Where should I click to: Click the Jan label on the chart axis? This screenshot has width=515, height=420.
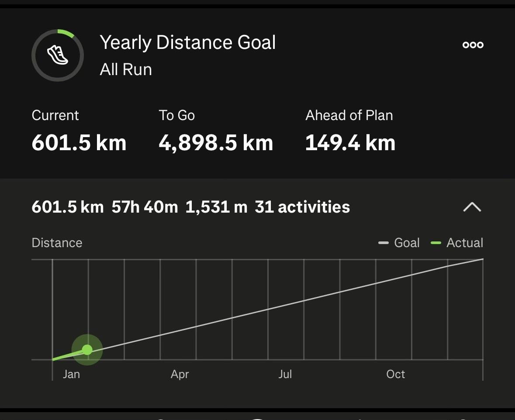point(71,374)
